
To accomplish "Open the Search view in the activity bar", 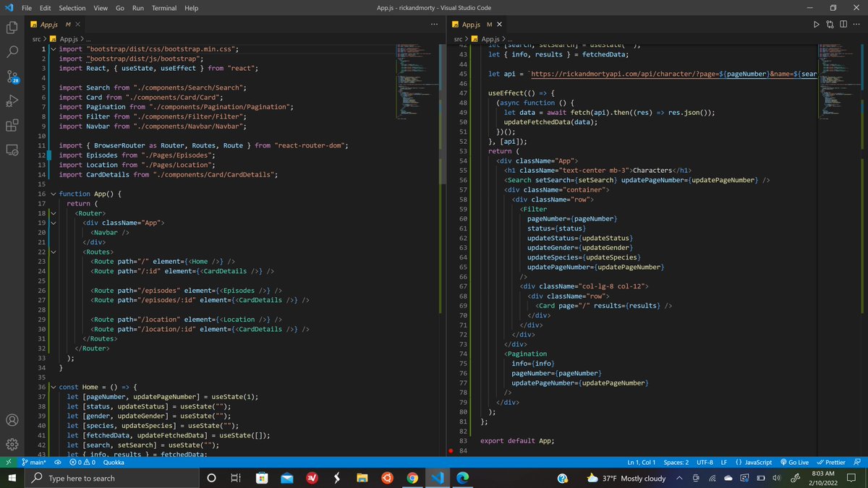I will pyautogui.click(x=12, y=52).
